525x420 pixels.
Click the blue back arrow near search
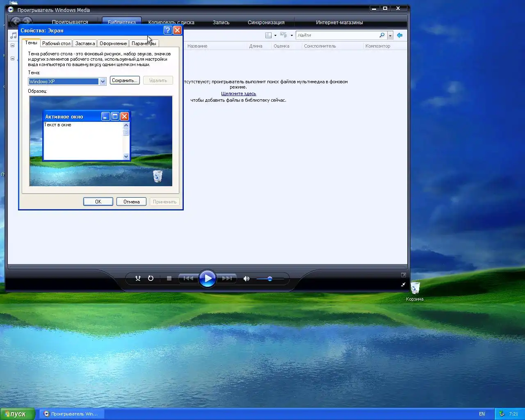coord(399,35)
